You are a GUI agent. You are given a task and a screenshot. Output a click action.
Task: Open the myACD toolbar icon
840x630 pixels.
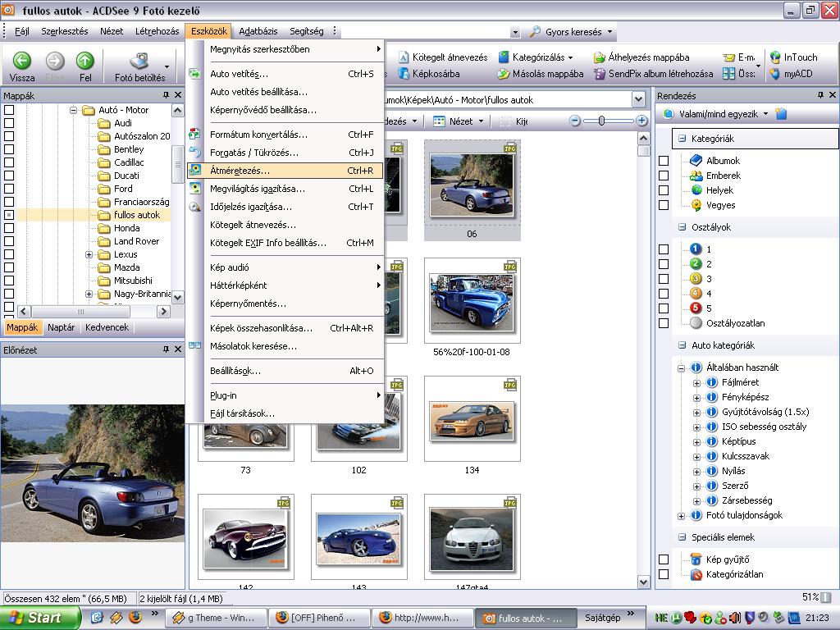pos(775,74)
